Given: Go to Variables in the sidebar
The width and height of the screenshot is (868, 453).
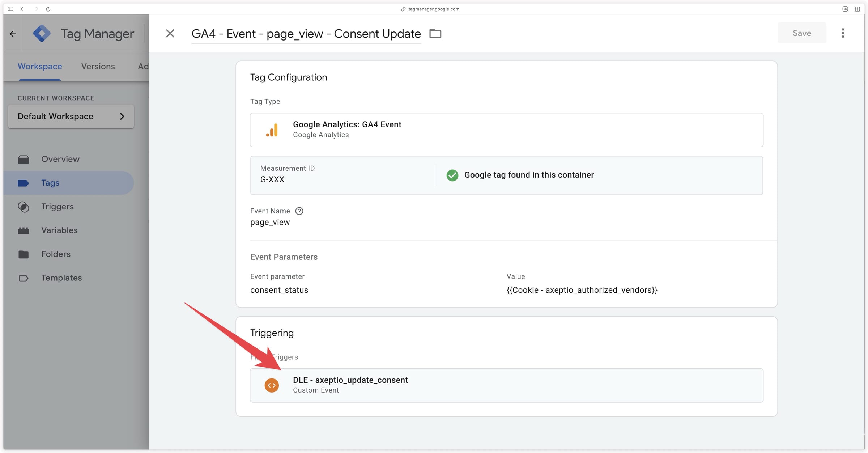Looking at the screenshot, I should click(x=69, y=230).
